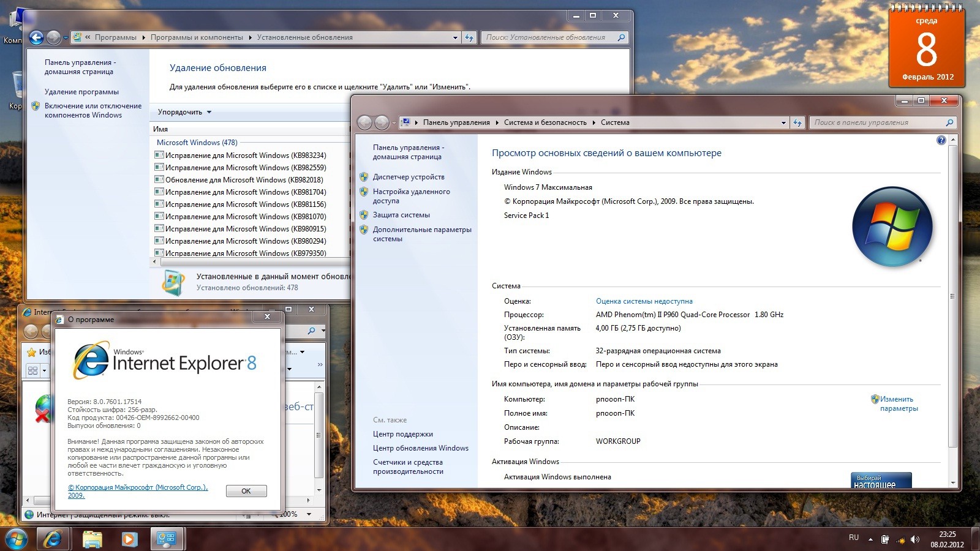The width and height of the screenshot is (980, 551).
Task: Go back in the System window
Action: click(365, 122)
